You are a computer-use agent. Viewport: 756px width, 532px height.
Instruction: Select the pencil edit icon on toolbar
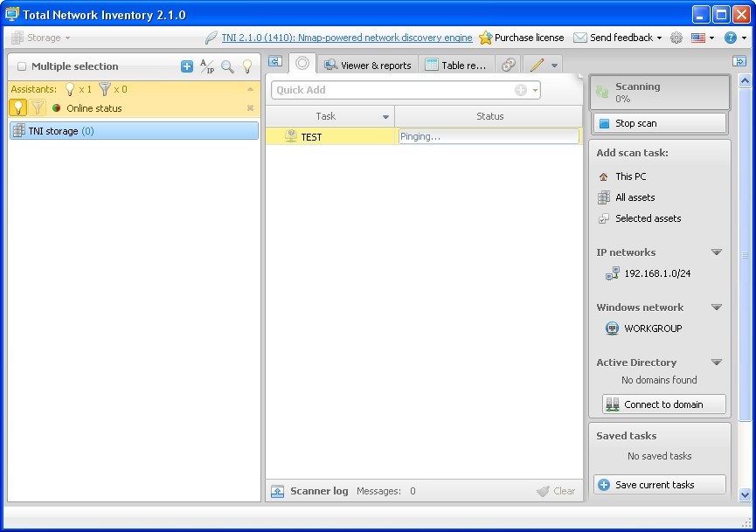(538, 64)
